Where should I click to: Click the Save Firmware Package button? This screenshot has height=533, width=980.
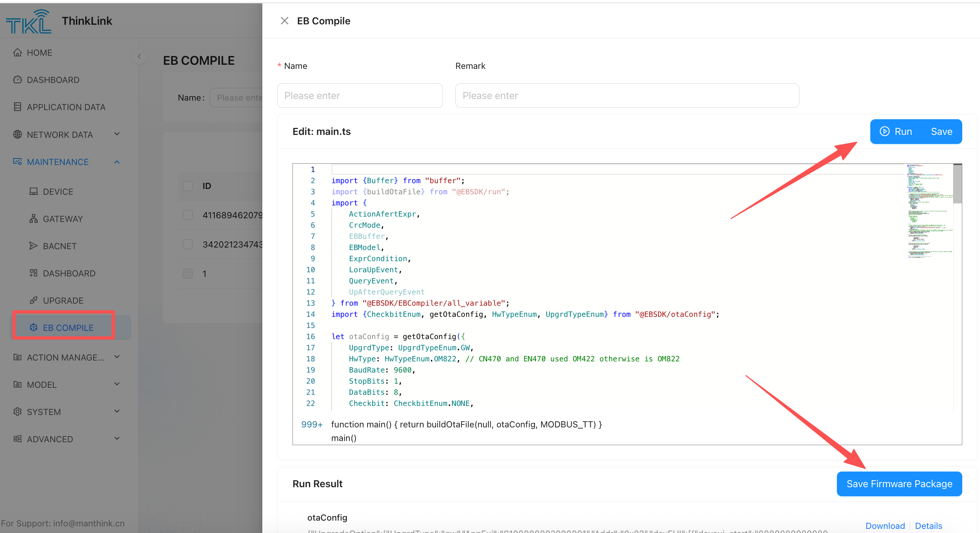(899, 484)
